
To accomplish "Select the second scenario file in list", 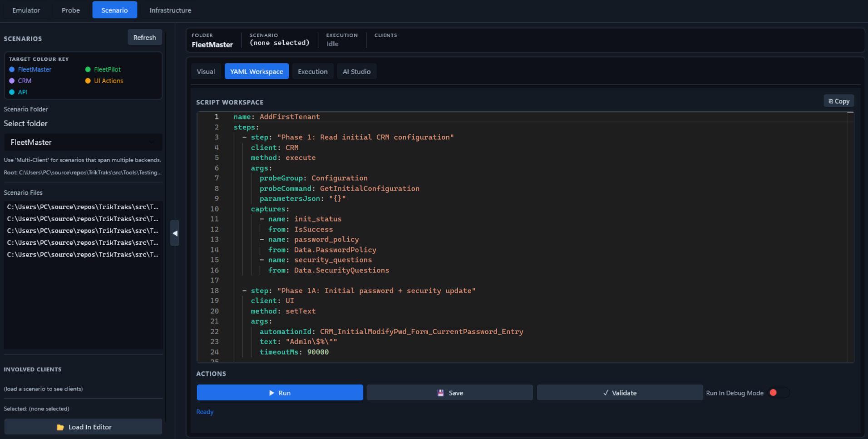I will pyautogui.click(x=83, y=218).
